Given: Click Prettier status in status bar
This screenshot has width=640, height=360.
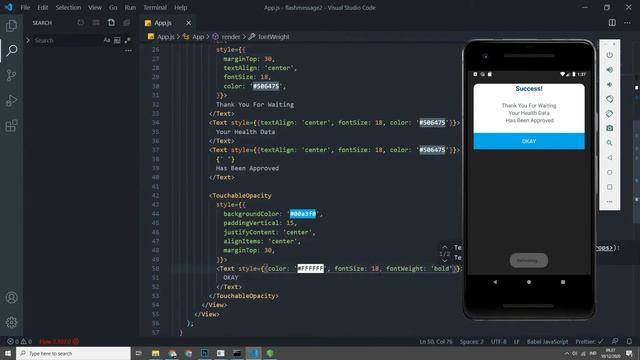Looking at the screenshot, I should [x=589, y=342].
